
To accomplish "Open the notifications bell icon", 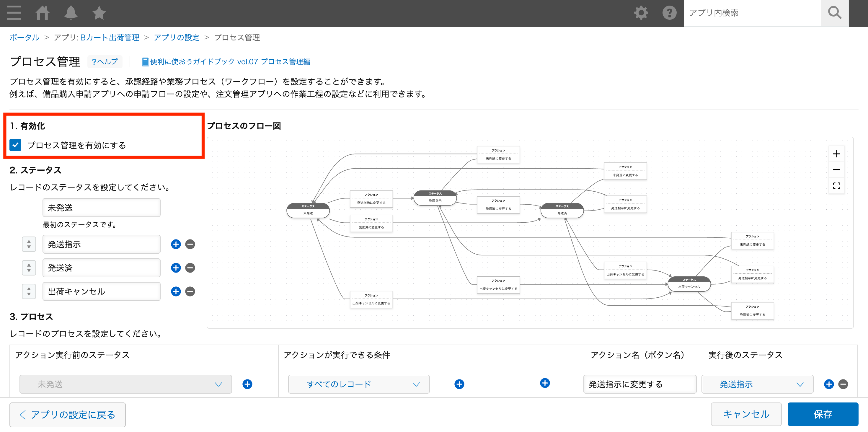I will (x=71, y=13).
